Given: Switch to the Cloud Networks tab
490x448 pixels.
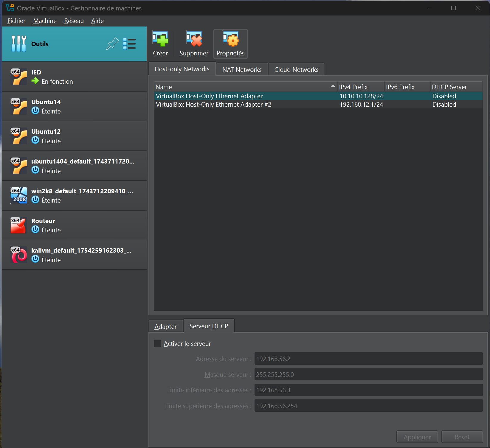Looking at the screenshot, I should 296,69.
